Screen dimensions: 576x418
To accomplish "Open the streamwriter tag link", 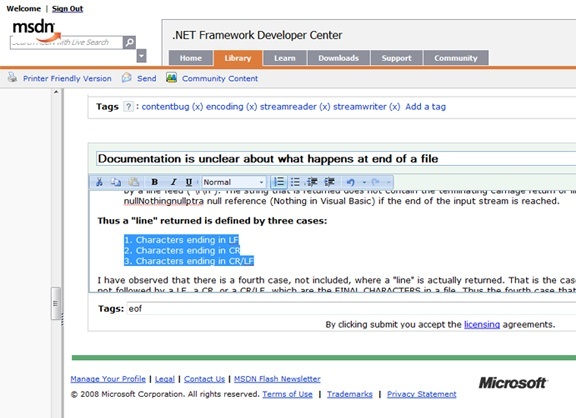I will tap(360, 107).
